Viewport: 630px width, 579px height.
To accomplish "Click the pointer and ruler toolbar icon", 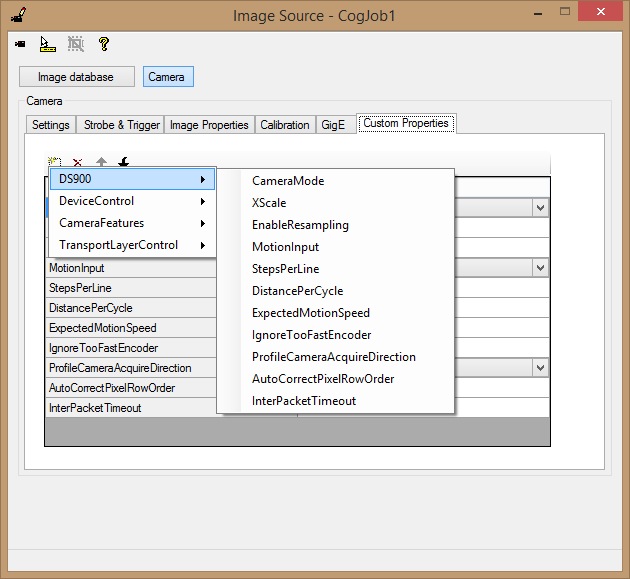I will 47,44.
